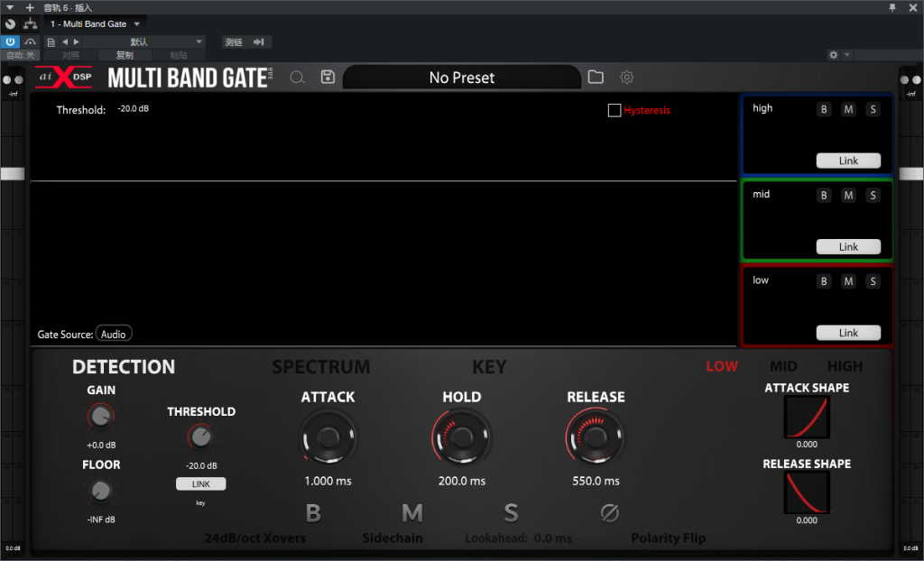The image size is (924, 561).
Task: Click the FLOOR knob
Action: (101, 491)
